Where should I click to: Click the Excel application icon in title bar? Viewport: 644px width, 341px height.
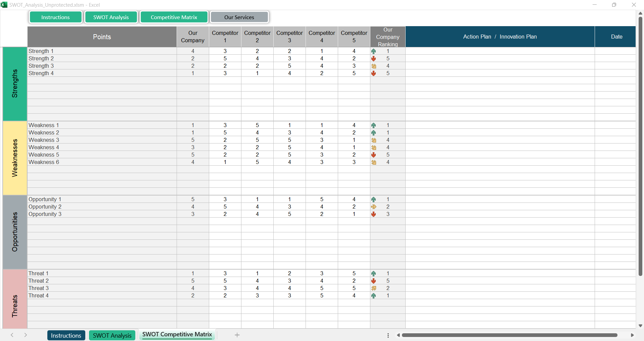coord(4,5)
